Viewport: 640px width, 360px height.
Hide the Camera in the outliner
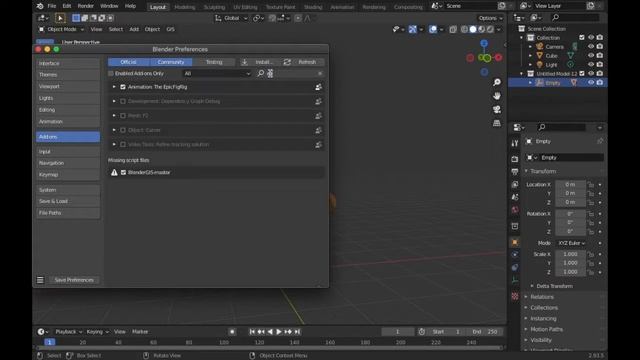click(591, 47)
